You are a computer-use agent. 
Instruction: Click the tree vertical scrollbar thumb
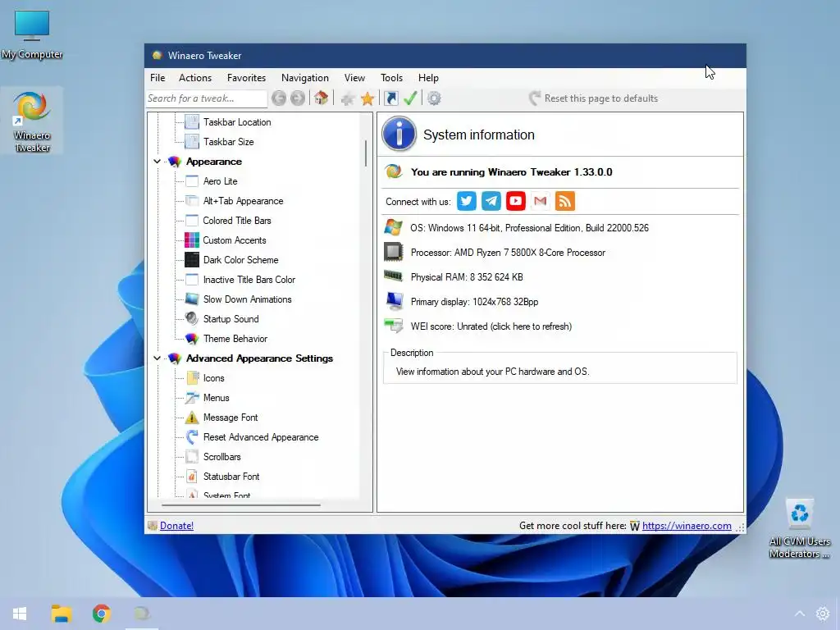point(366,153)
